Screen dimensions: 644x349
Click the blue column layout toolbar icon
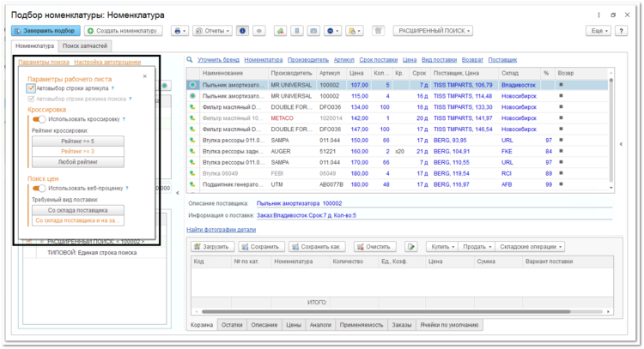click(297, 31)
